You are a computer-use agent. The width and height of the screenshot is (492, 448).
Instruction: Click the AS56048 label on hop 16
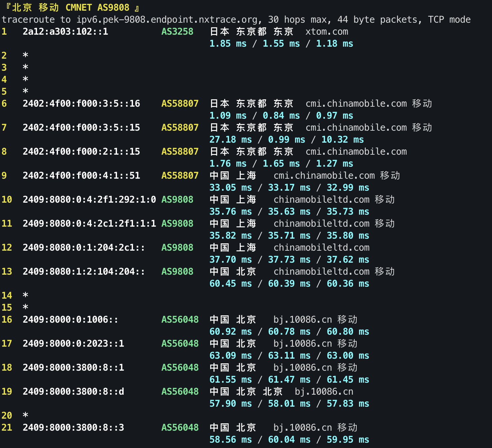tap(180, 320)
